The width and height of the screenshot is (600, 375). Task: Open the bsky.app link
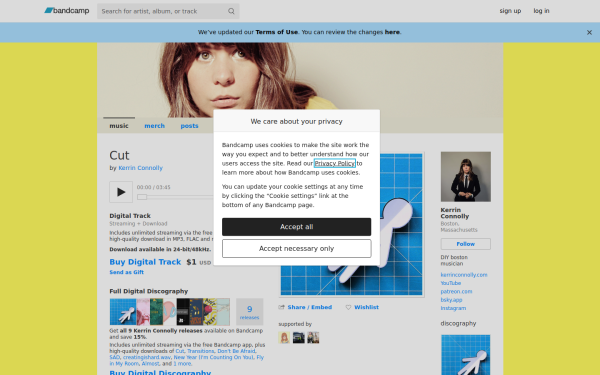pyautogui.click(x=451, y=300)
